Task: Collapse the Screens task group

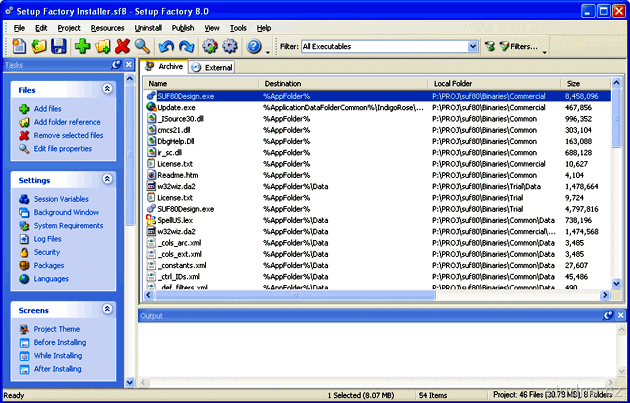Action: (107, 310)
